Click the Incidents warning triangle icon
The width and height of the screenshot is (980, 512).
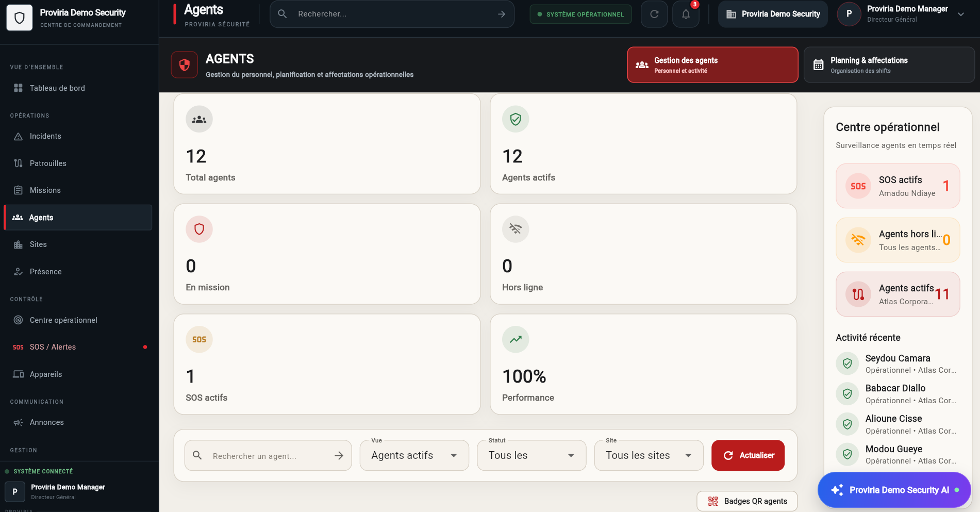click(18, 136)
